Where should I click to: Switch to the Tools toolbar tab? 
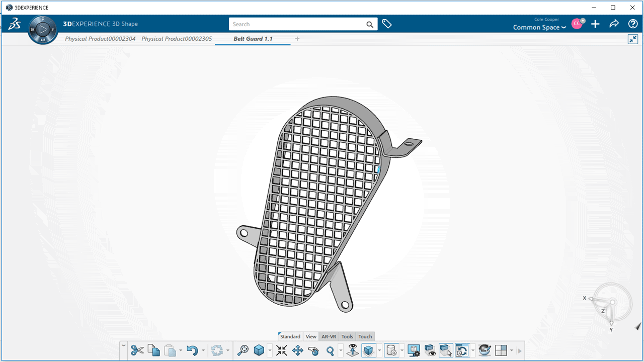pos(347,336)
